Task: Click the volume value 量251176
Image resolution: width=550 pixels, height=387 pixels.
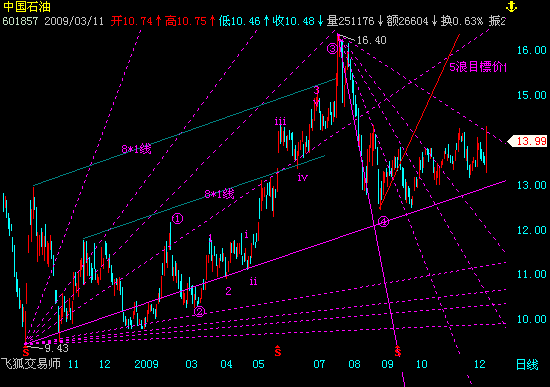Action: (351, 21)
